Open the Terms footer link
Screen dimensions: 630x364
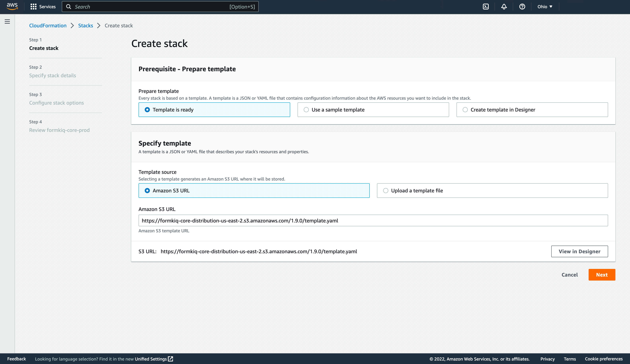(x=570, y=359)
